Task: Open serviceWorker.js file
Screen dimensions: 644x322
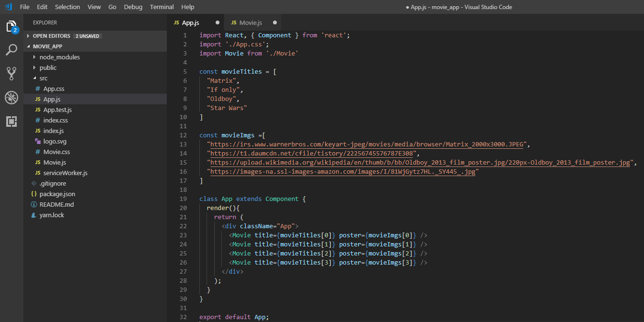Action: click(95, 173)
